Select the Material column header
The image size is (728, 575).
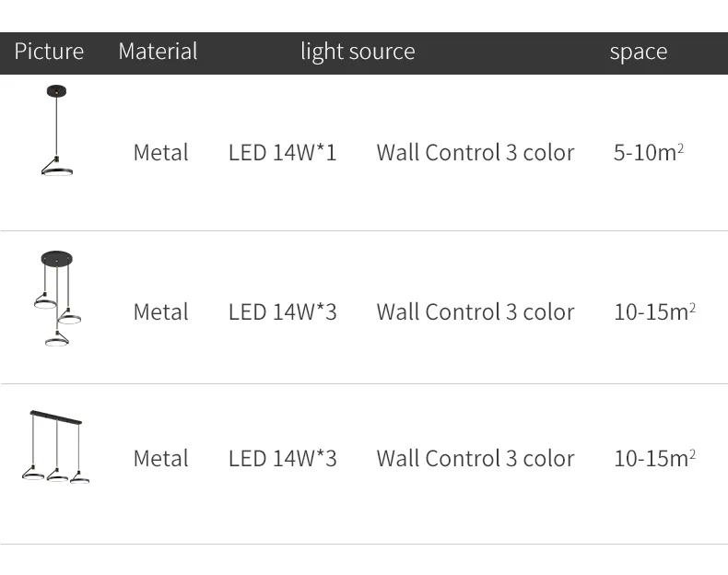tap(158, 52)
